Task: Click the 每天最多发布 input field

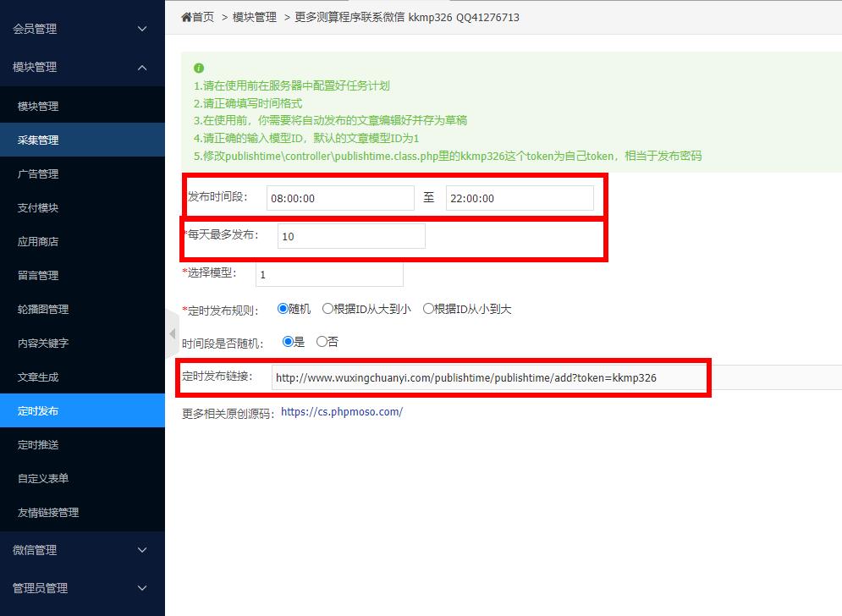Action: (351, 236)
